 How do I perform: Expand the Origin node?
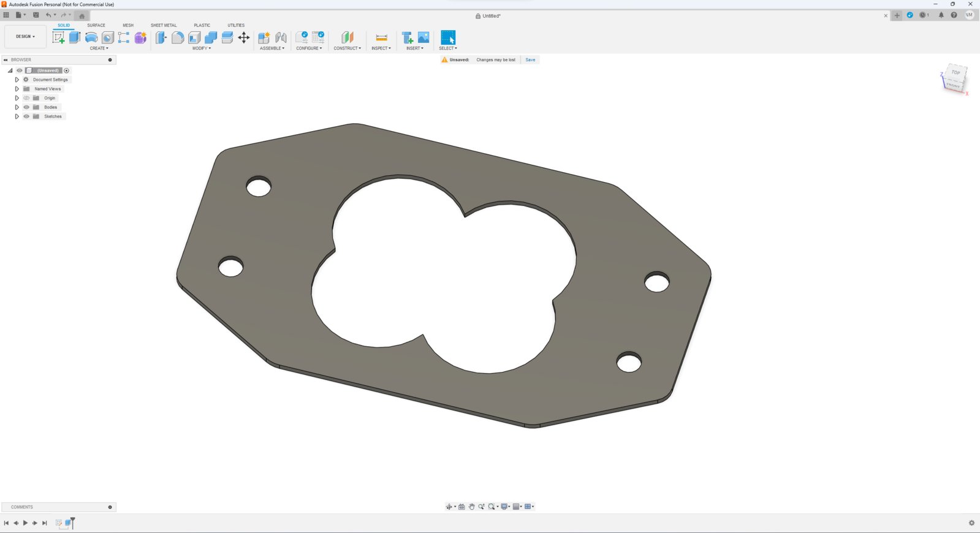[x=17, y=98]
